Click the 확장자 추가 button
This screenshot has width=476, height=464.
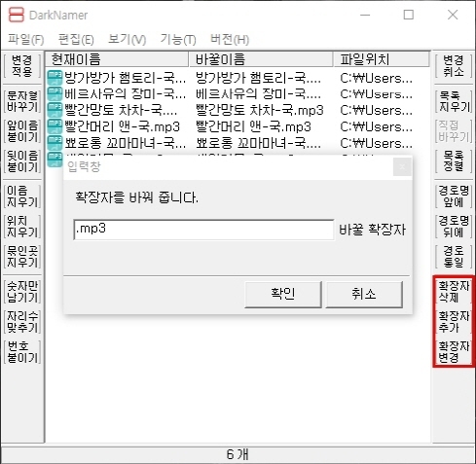coord(454,322)
